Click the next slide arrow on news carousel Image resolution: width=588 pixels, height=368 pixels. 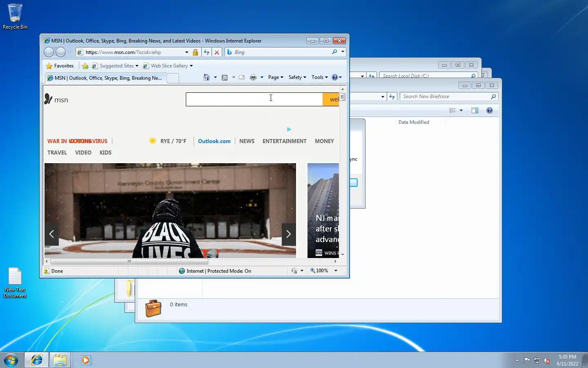(289, 234)
